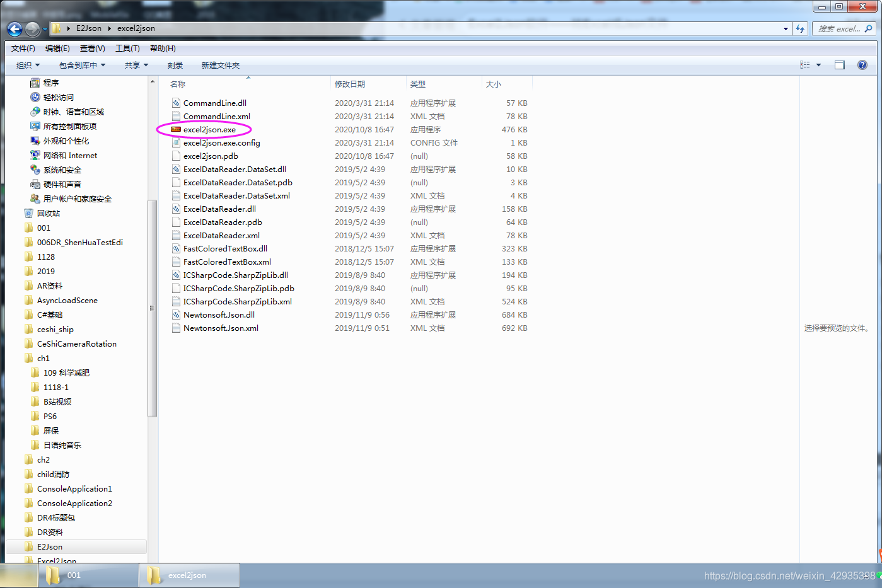Click the System and Security icon
The height and width of the screenshot is (588, 882).
[x=35, y=170]
